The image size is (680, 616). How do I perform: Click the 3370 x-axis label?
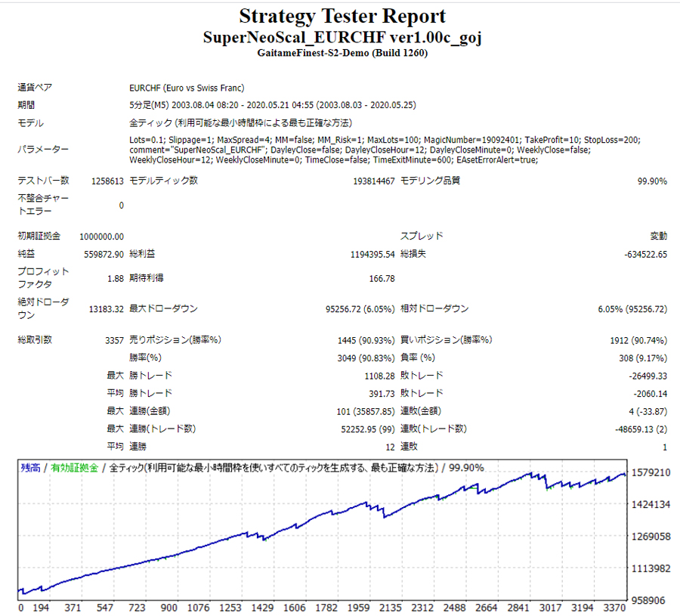pyautogui.click(x=614, y=608)
